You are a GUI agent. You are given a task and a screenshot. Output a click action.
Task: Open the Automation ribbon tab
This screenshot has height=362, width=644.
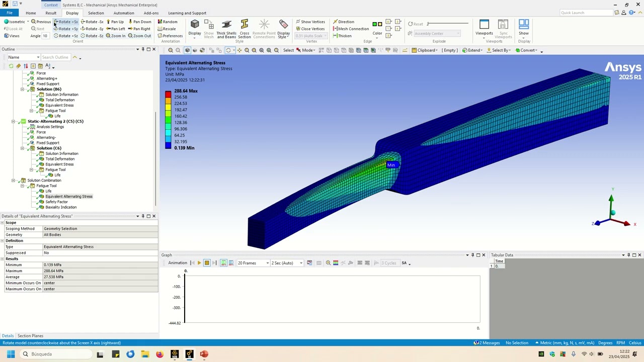124,13
